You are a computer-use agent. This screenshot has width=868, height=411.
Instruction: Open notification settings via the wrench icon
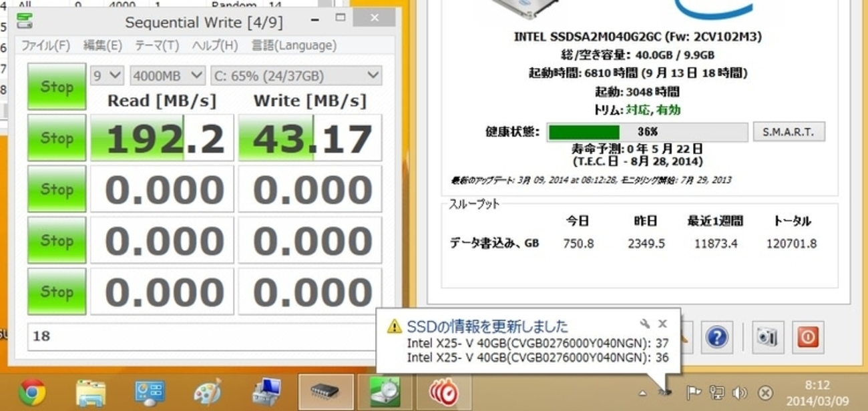pos(644,324)
